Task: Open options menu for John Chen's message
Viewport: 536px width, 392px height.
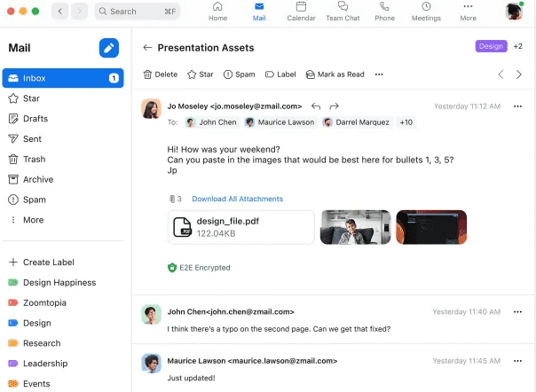Action: click(x=517, y=311)
